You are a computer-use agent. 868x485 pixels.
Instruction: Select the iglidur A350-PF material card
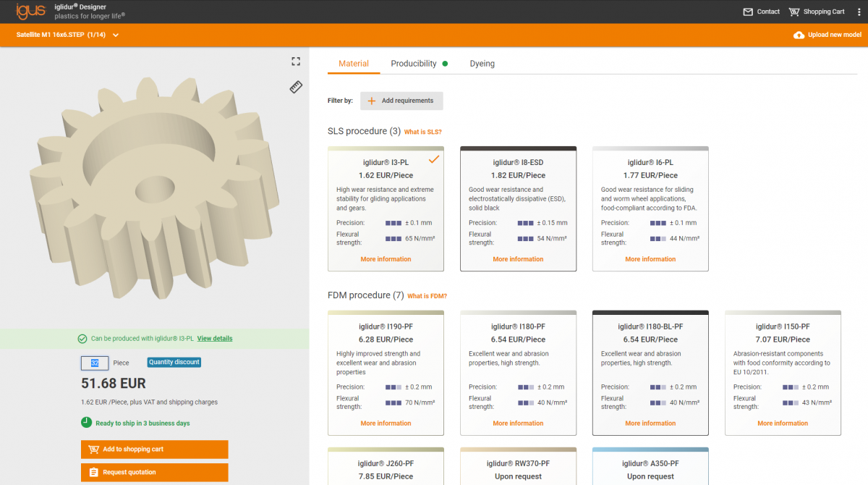(650, 466)
